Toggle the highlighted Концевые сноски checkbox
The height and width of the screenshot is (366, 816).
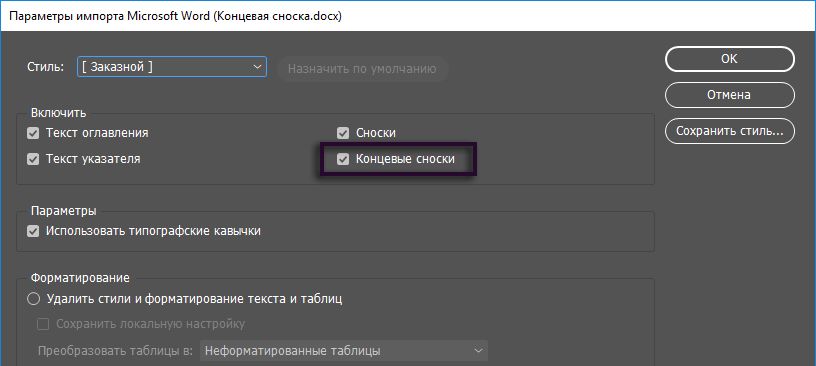tap(342, 159)
